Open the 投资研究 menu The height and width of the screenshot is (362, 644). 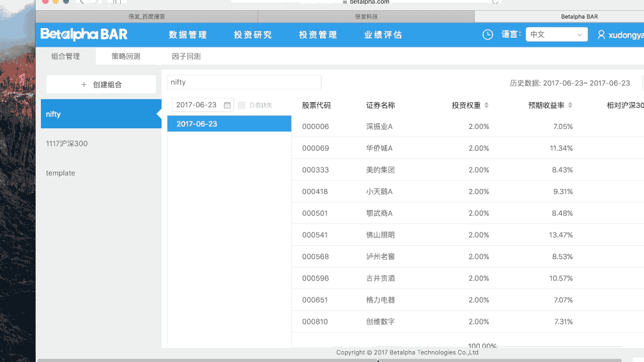(x=253, y=35)
